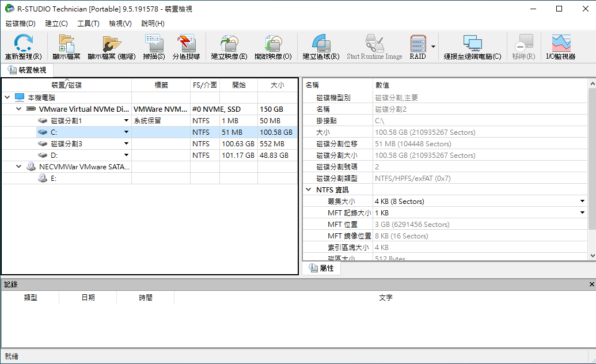Click the FS/介面 column header
The width and height of the screenshot is (596, 364).
pyautogui.click(x=205, y=85)
